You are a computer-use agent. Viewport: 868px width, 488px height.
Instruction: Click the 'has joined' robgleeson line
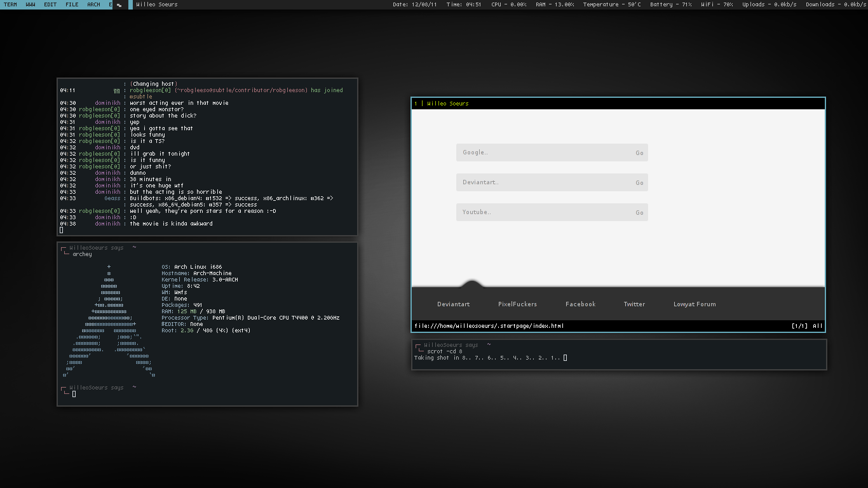236,90
